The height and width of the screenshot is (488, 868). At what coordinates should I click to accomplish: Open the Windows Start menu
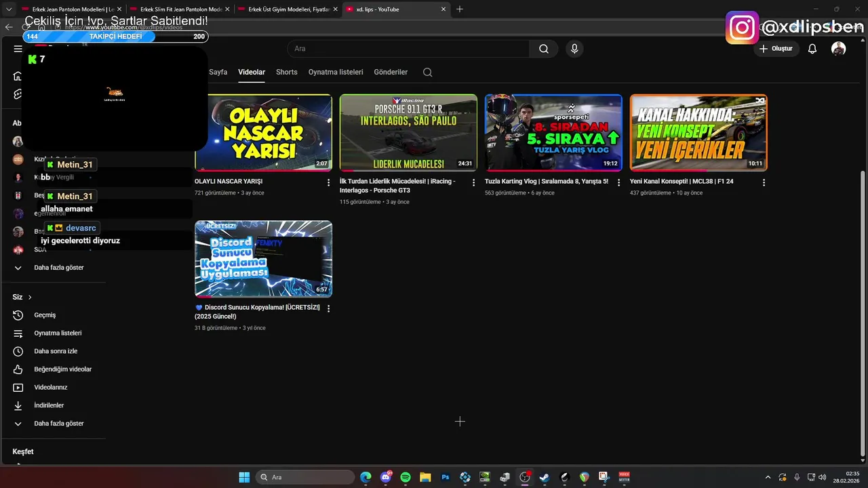coord(244,477)
